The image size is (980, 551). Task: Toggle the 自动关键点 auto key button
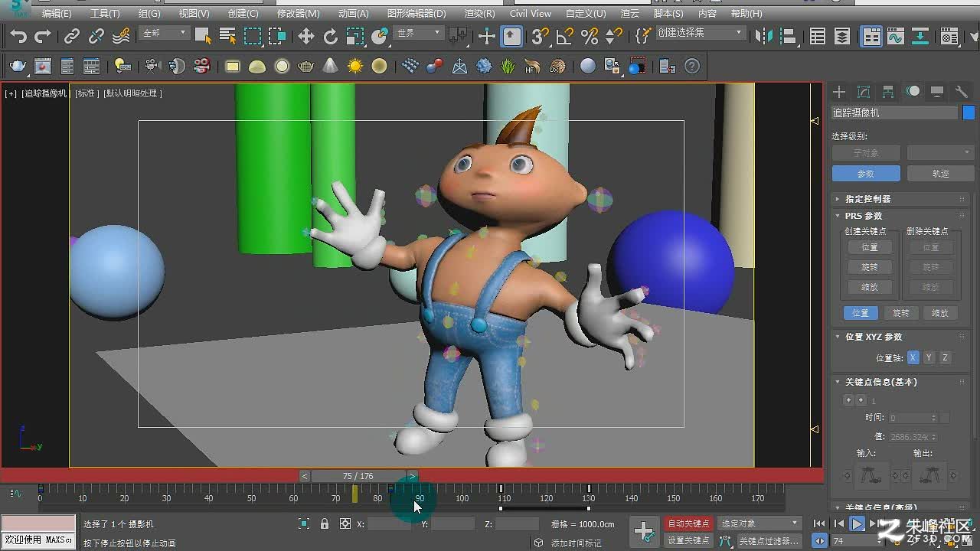click(x=688, y=523)
